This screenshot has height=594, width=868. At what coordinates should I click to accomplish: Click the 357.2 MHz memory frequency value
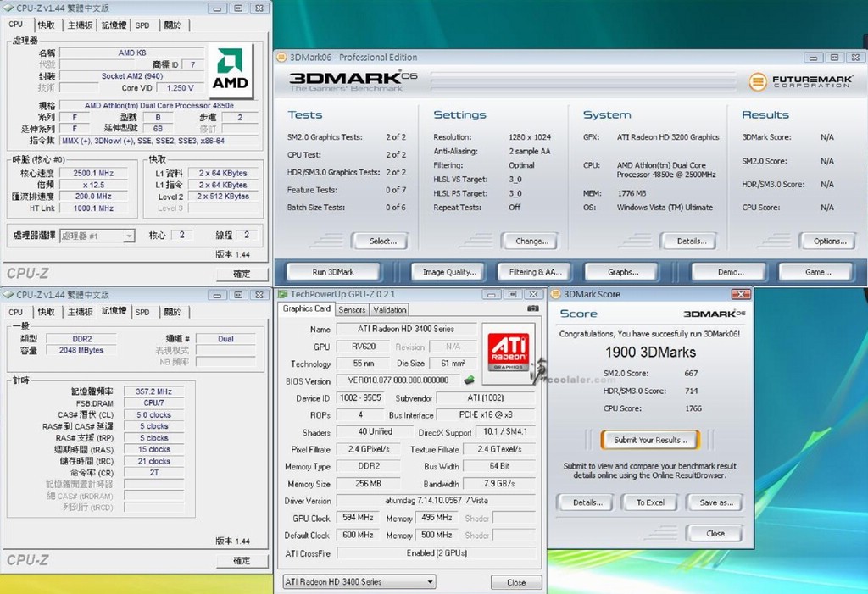[153, 391]
